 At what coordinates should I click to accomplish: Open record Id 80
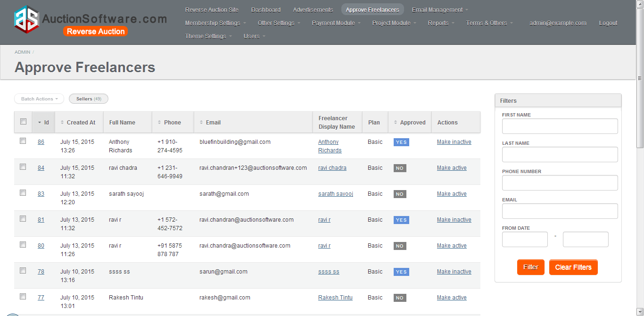pyautogui.click(x=41, y=246)
